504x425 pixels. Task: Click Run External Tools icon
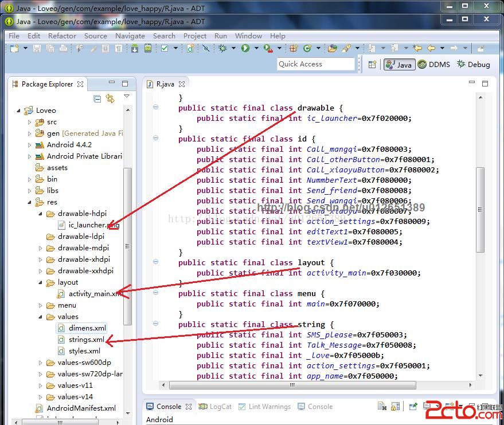point(268,49)
